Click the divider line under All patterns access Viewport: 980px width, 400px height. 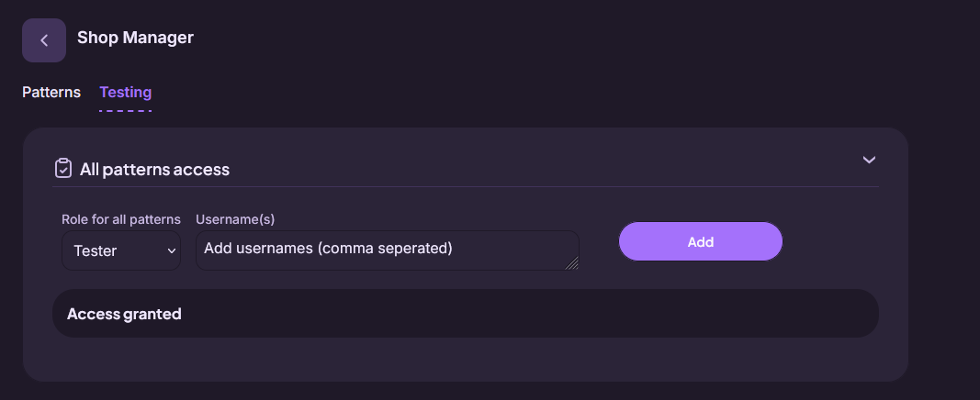[466, 186]
